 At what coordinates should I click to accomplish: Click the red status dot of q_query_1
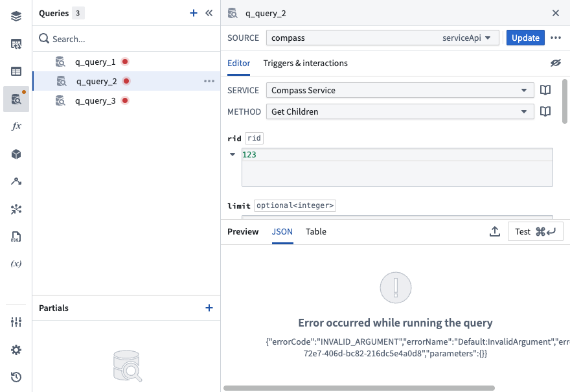[x=125, y=62]
